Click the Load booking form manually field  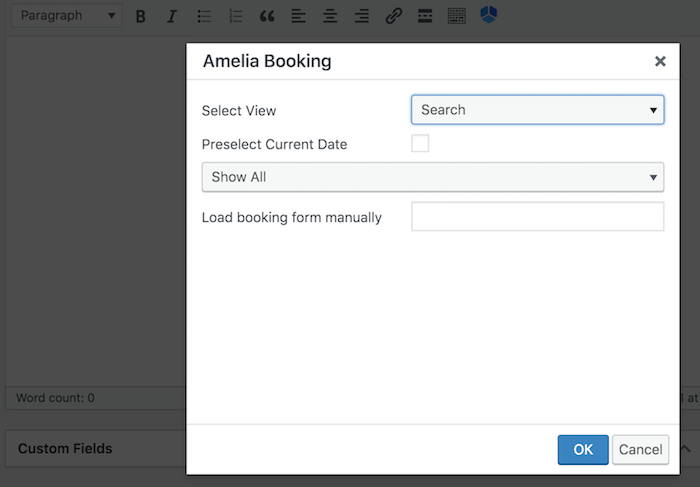coord(537,217)
